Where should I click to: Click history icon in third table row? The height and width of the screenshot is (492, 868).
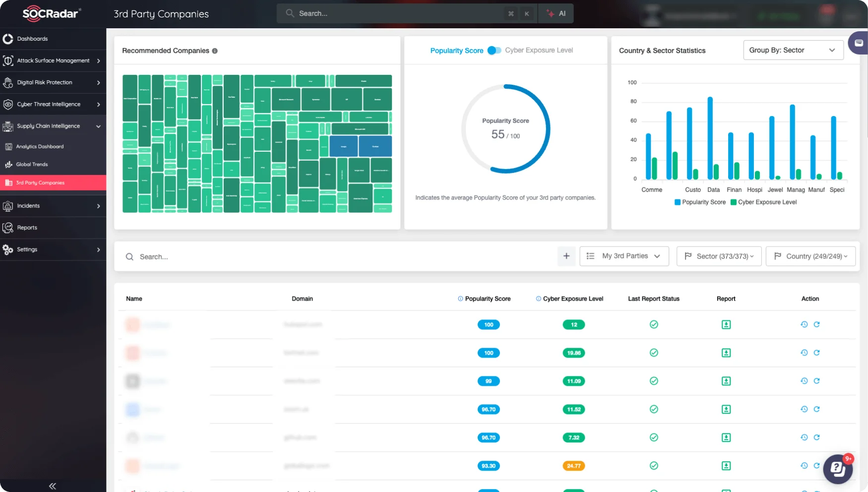tap(804, 381)
